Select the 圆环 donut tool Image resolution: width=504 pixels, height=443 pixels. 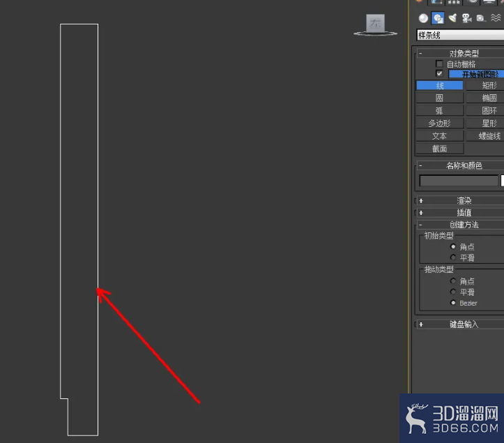coord(485,111)
